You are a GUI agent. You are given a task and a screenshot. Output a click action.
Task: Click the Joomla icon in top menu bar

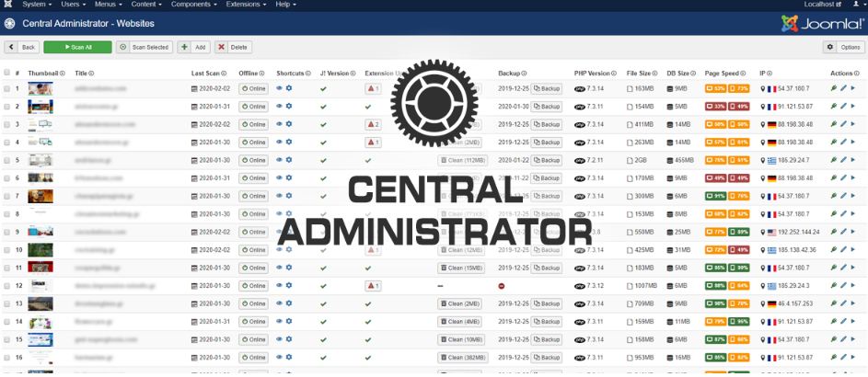[x=7, y=5]
